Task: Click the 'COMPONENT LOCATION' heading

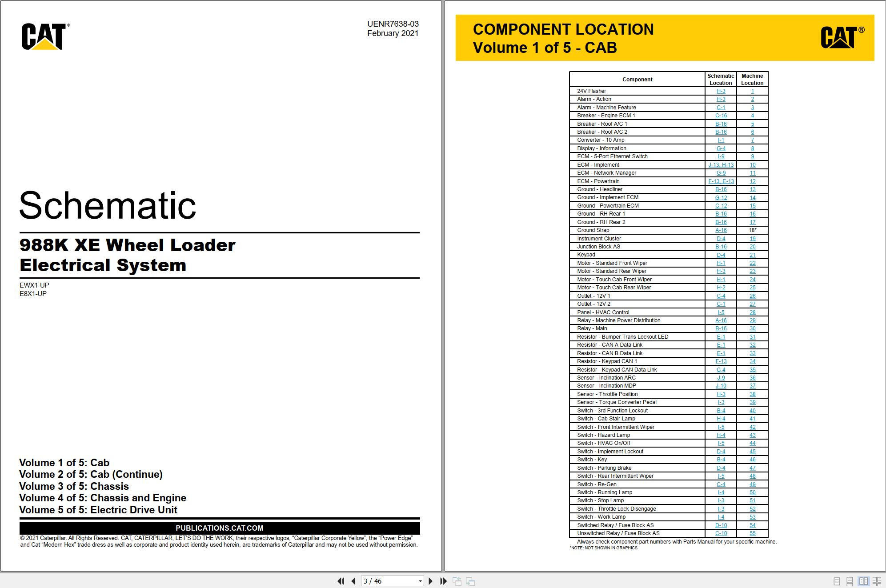Action: coord(563,29)
